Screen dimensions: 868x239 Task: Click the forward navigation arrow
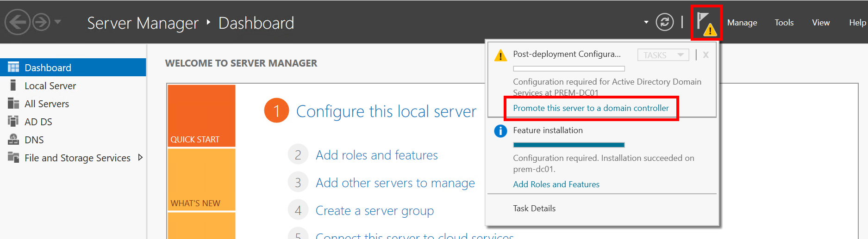(x=41, y=22)
